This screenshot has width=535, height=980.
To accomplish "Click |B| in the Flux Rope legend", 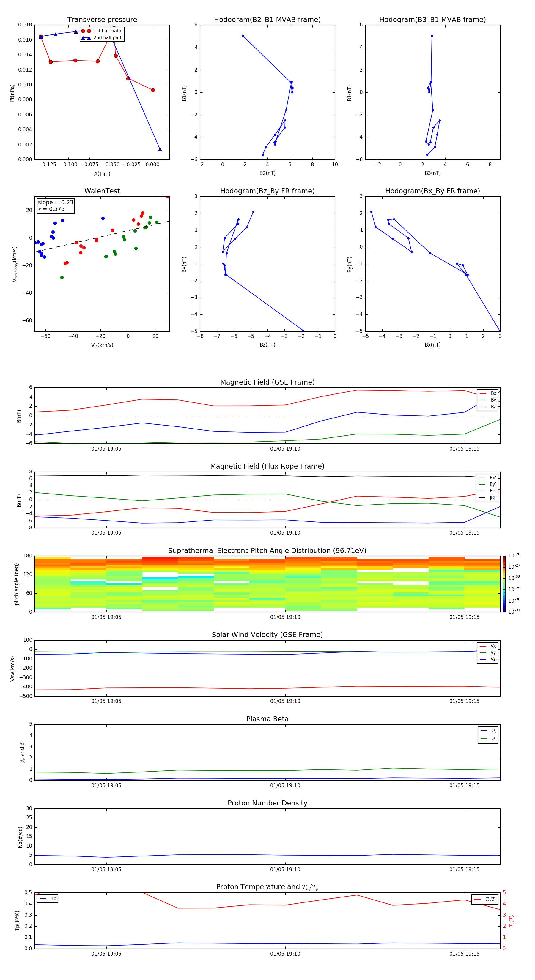I will [487, 498].
